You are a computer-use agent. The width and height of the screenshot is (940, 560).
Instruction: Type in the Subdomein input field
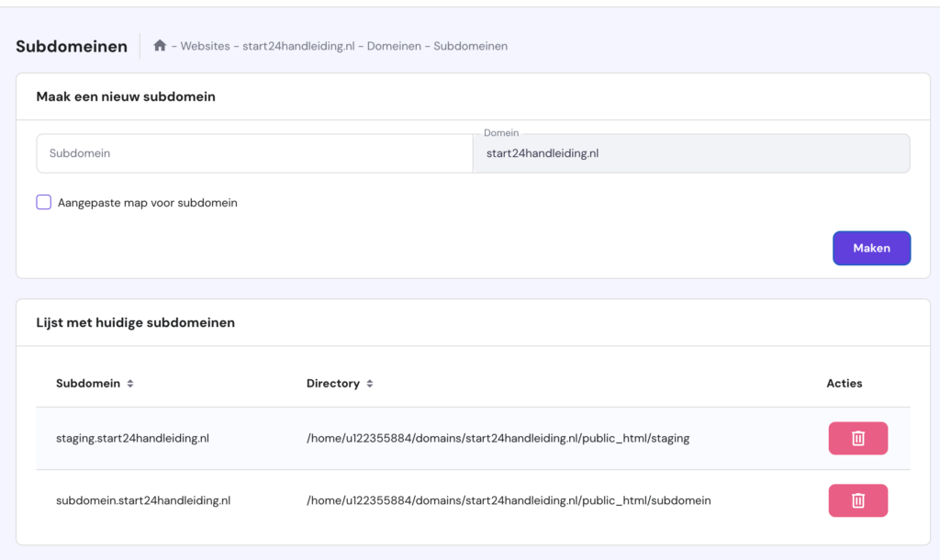(x=254, y=153)
